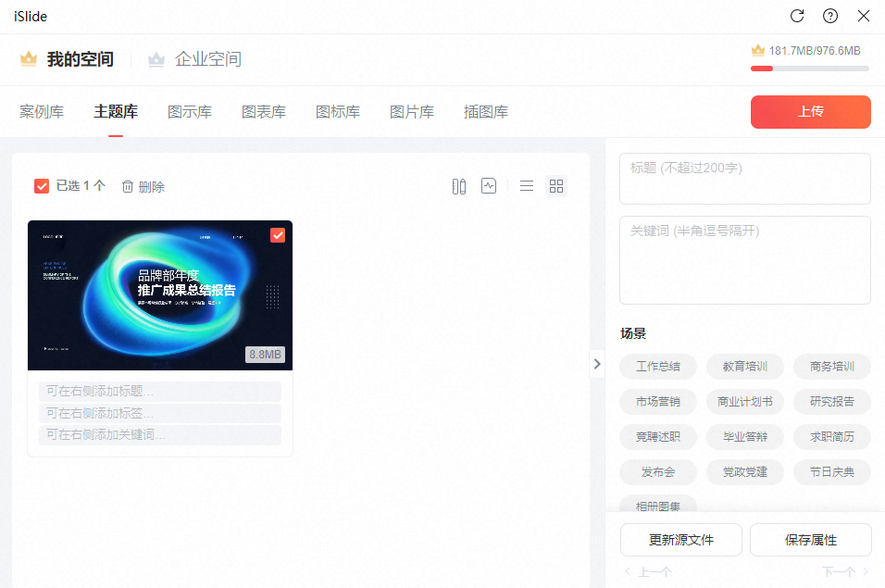
Task: Toggle the 工作总结 scene tag
Action: pos(658,367)
